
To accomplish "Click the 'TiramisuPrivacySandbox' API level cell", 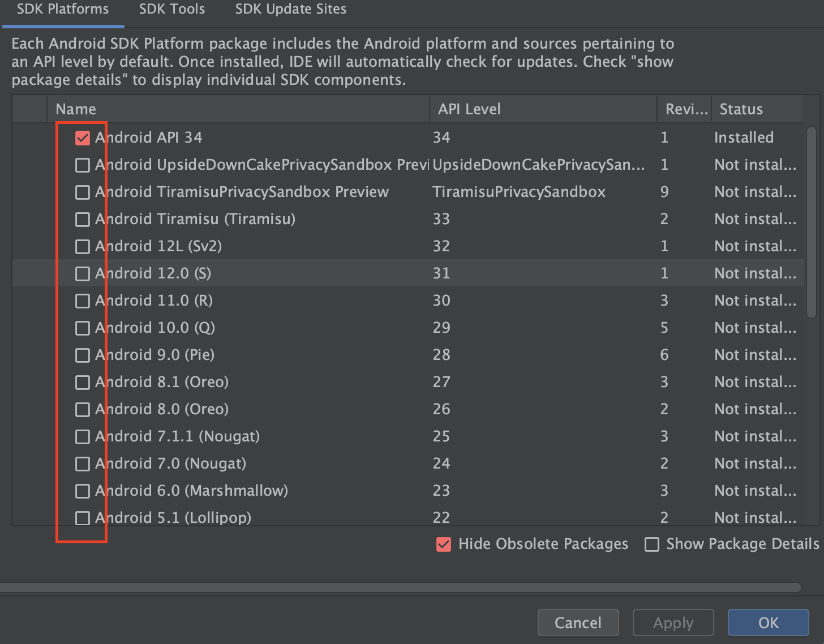I will click(519, 192).
